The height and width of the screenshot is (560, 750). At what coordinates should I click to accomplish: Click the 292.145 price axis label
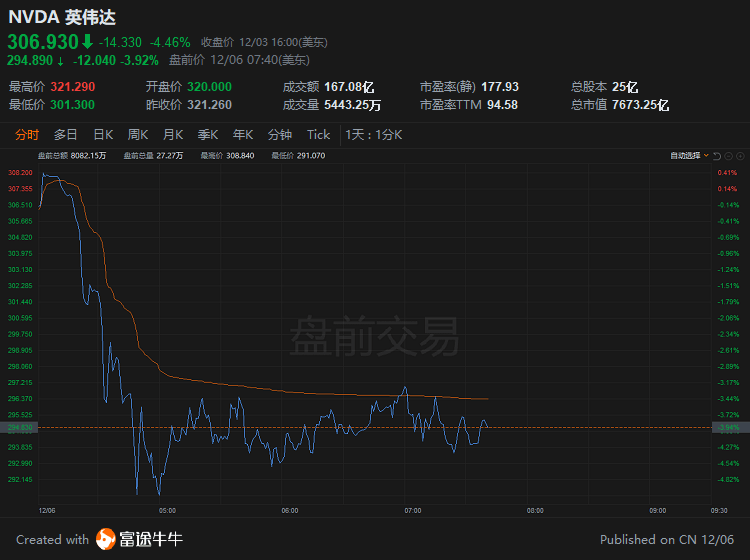tap(20, 479)
